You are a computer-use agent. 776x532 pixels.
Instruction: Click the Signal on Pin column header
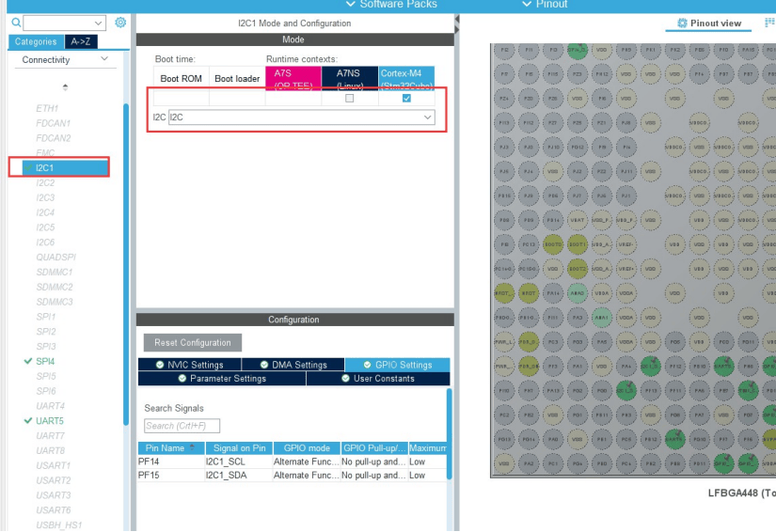(239, 448)
